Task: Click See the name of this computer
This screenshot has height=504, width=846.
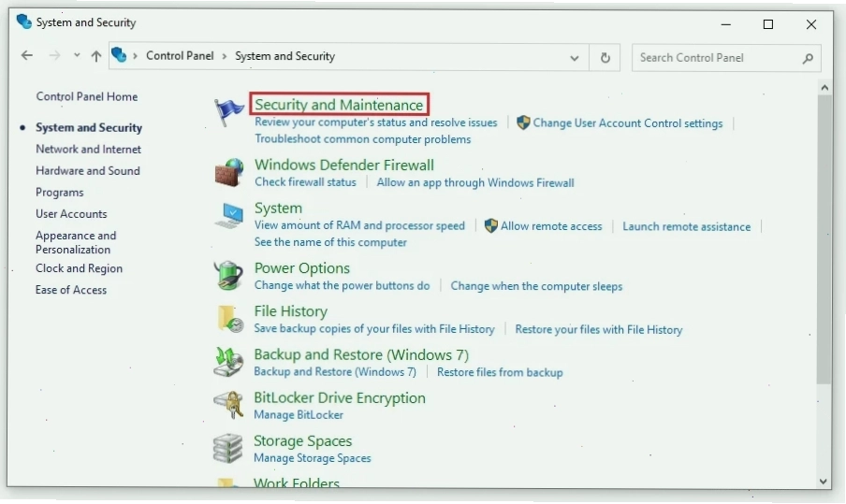Action: tap(330, 242)
